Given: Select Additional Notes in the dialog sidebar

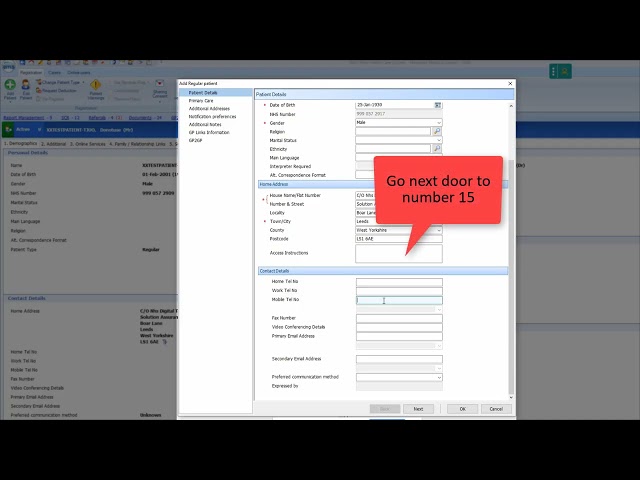Looking at the screenshot, I should pos(205,124).
